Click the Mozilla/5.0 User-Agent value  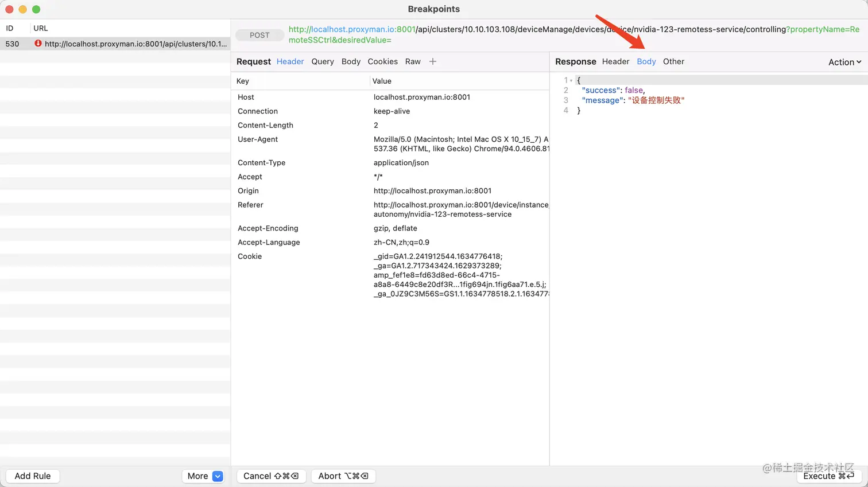tap(461, 144)
